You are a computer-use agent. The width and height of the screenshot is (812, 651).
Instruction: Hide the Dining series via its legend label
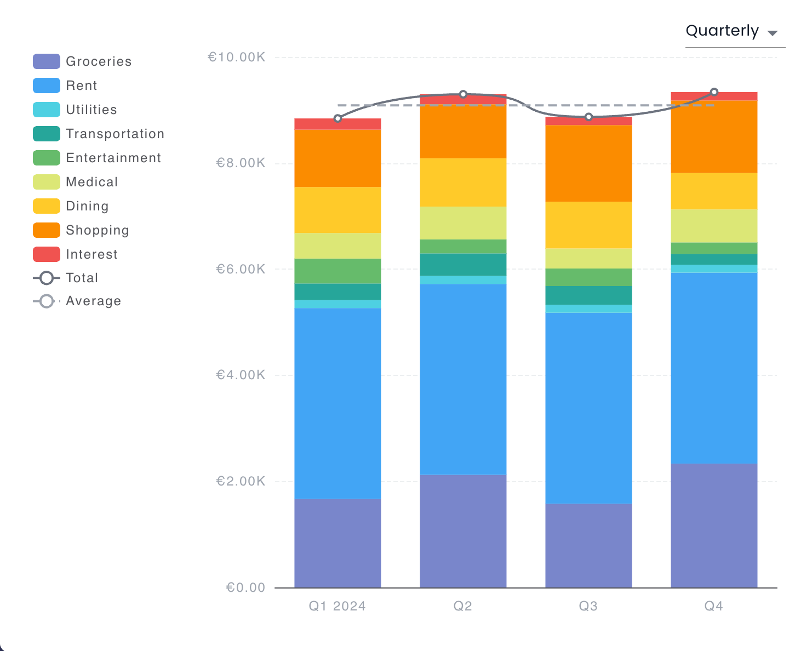(x=87, y=206)
